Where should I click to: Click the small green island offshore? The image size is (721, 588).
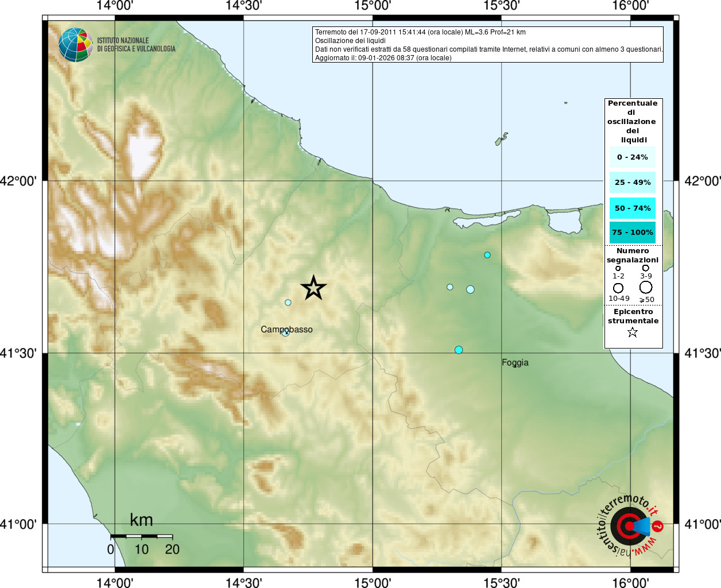[501, 140]
